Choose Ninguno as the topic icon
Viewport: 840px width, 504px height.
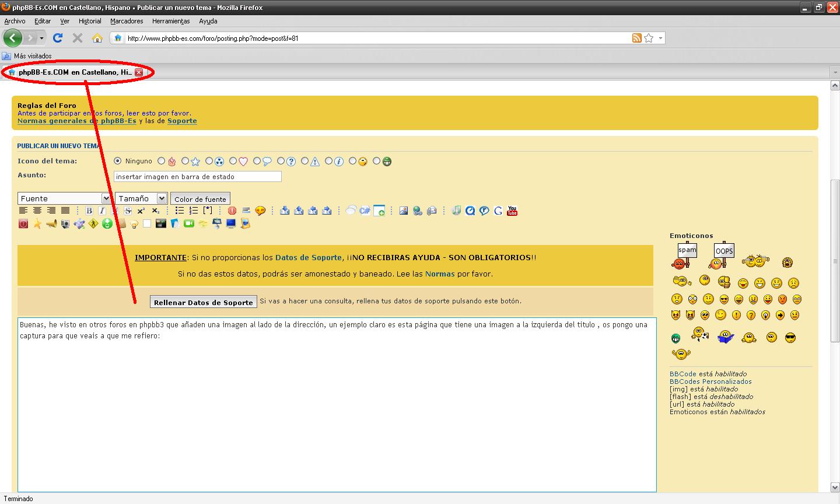point(118,161)
